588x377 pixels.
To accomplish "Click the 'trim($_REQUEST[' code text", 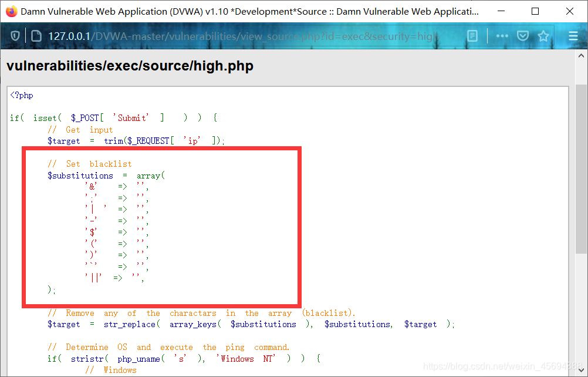I will pos(139,141).
